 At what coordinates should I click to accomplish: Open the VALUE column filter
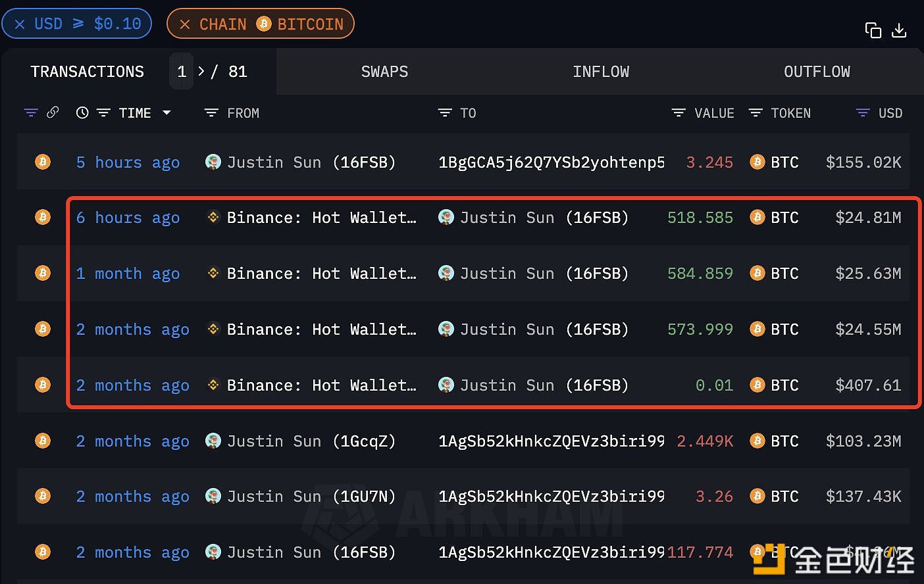click(679, 113)
